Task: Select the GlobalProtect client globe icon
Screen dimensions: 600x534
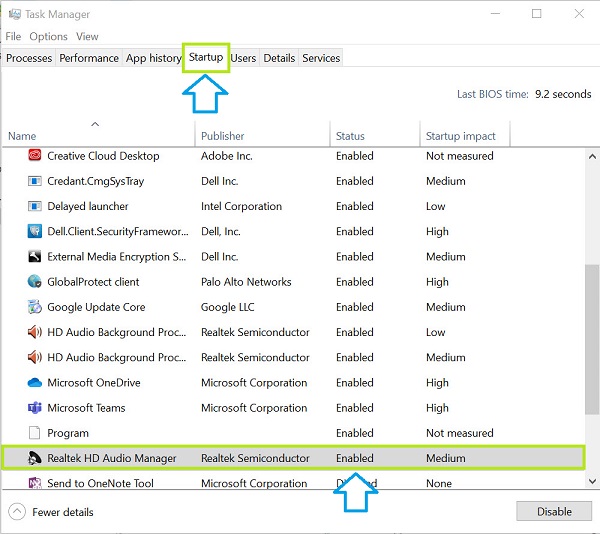Action: [35, 282]
